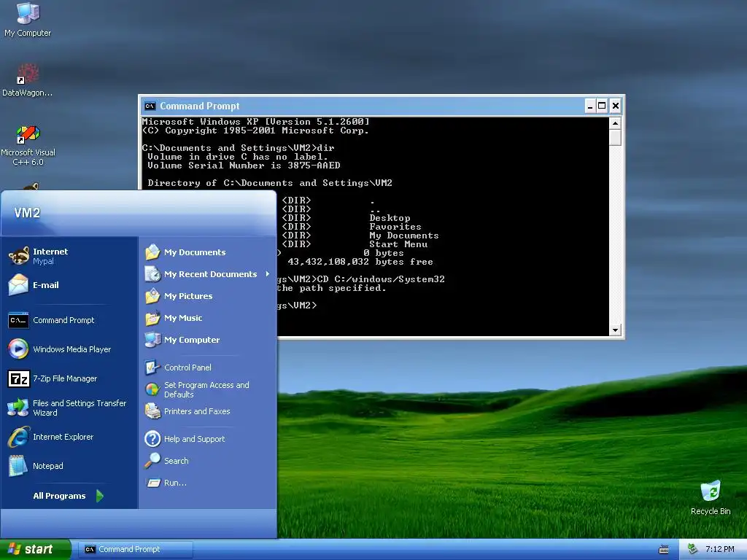Open the 7-Zip File Manager icon
Screen dimensions: 747x560
pos(18,378)
